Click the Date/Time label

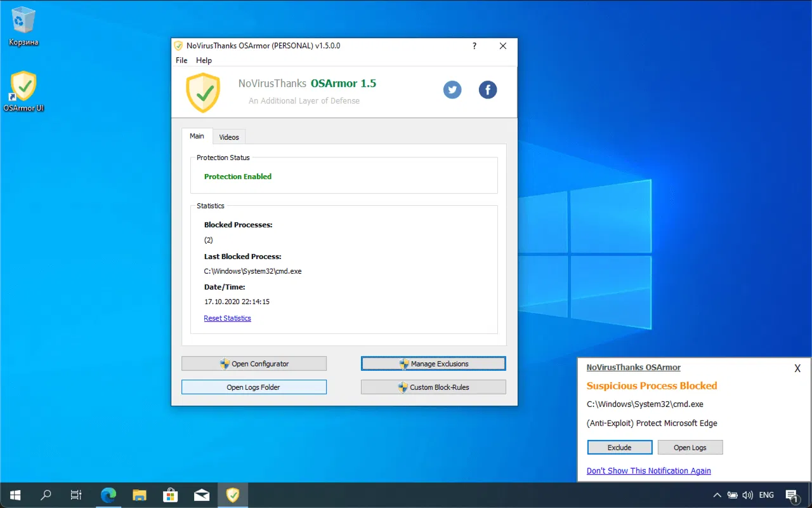(225, 287)
